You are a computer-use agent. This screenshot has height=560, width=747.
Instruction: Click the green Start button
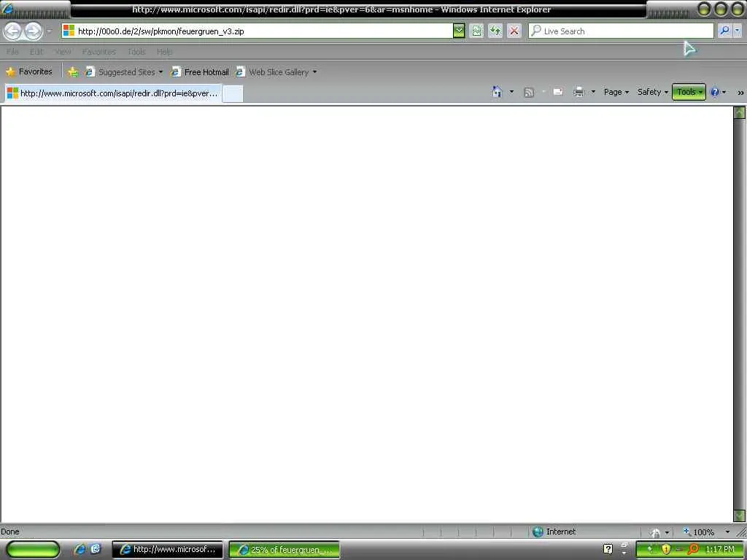[x=33, y=549]
